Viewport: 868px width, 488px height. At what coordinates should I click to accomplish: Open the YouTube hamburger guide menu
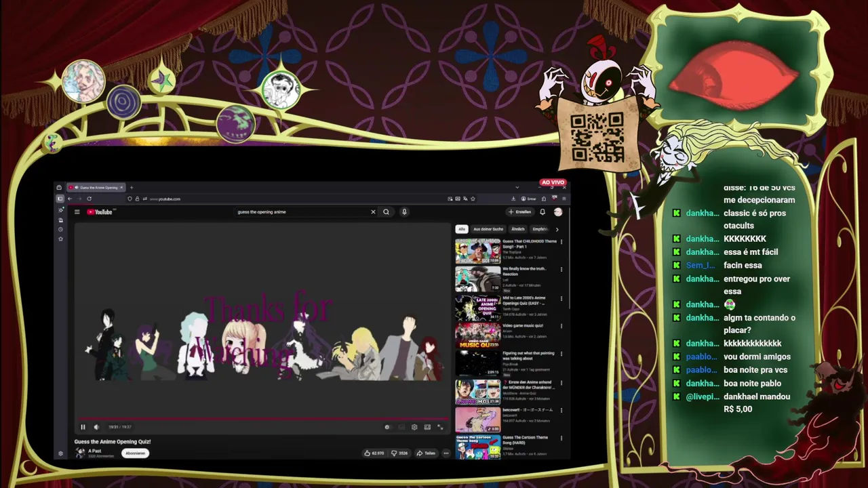point(77,212)
